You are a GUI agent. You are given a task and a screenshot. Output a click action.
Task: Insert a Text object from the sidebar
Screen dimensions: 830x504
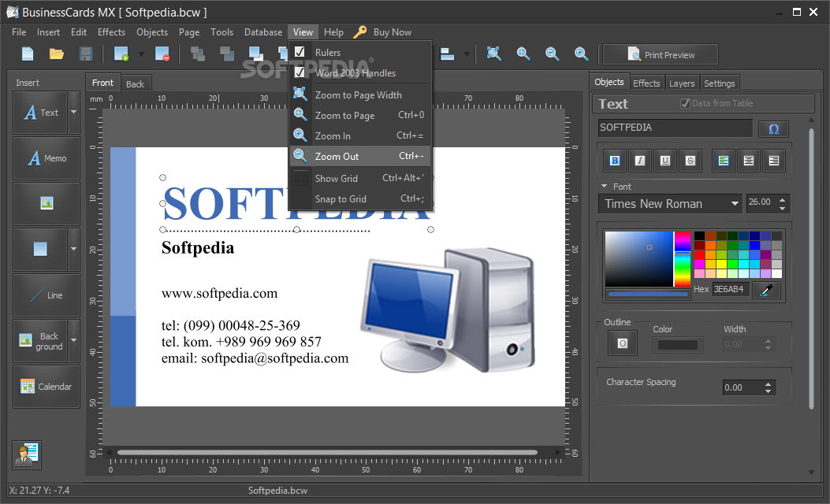[40, 113]
